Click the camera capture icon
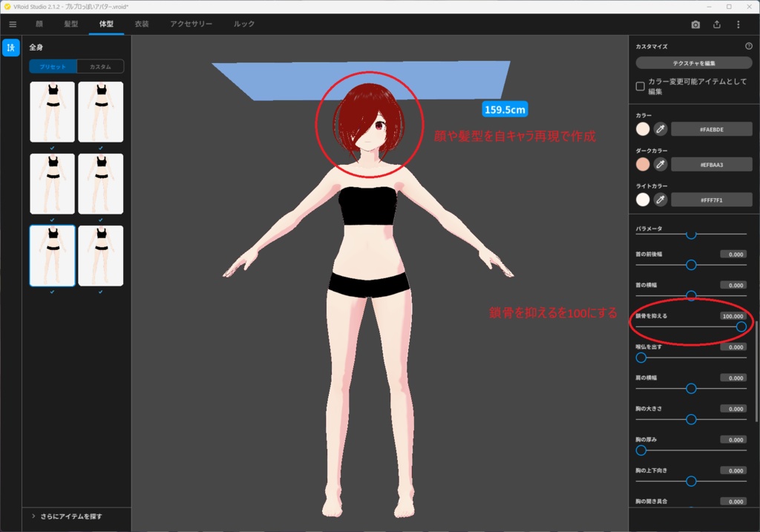760x532 pixels. (x=695, y=24)
